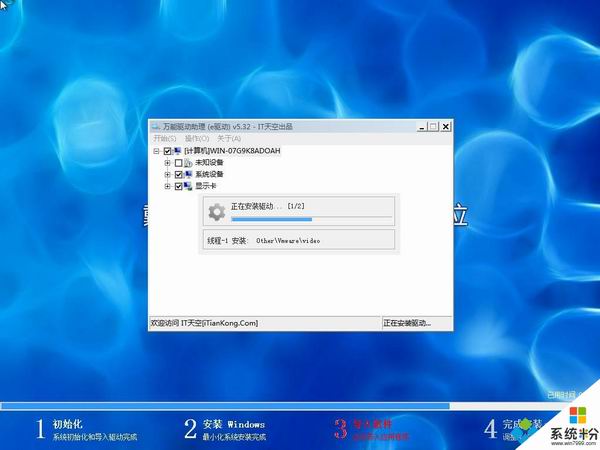Viewport: 600px width, 450px height.
Task: Select the 系统设备 tree label
Action: pyautogui.click(x=209, y=174)
